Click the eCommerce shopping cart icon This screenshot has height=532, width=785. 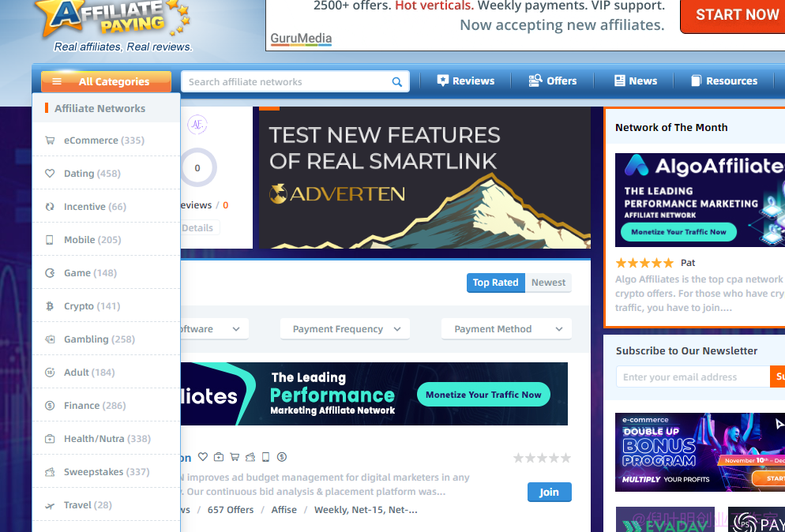[50, 140]
